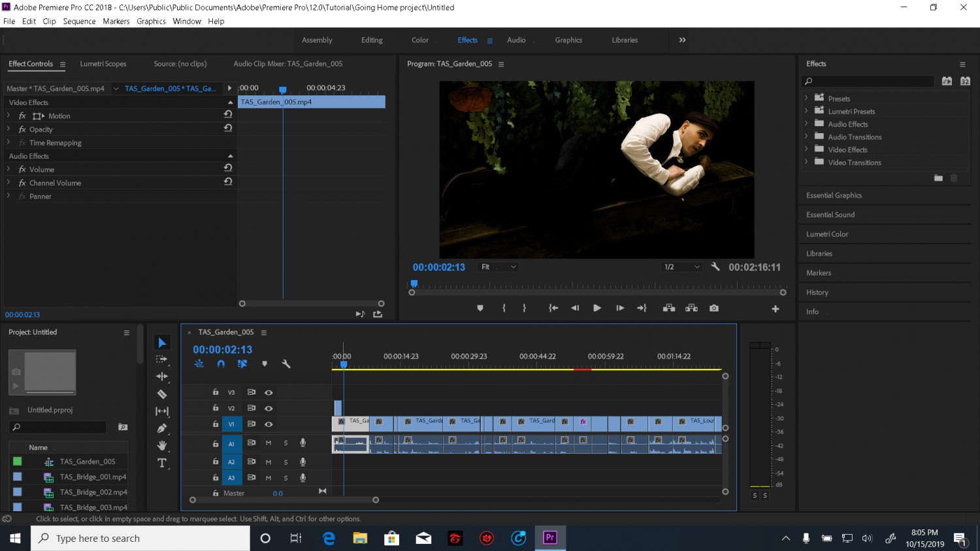Select TAS_Bridge_001.mp4 in Project panel
980x551 pixels.
tap(93, 477)
